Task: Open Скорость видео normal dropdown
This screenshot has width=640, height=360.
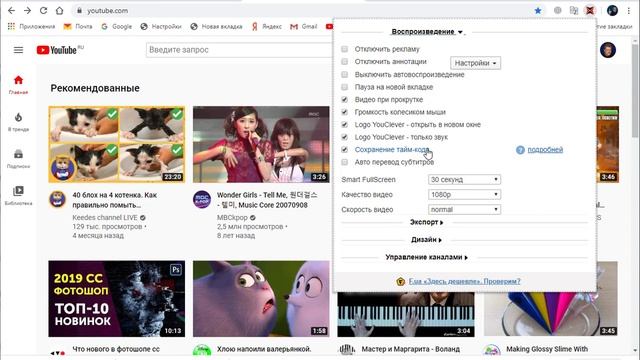Action: 464,209
